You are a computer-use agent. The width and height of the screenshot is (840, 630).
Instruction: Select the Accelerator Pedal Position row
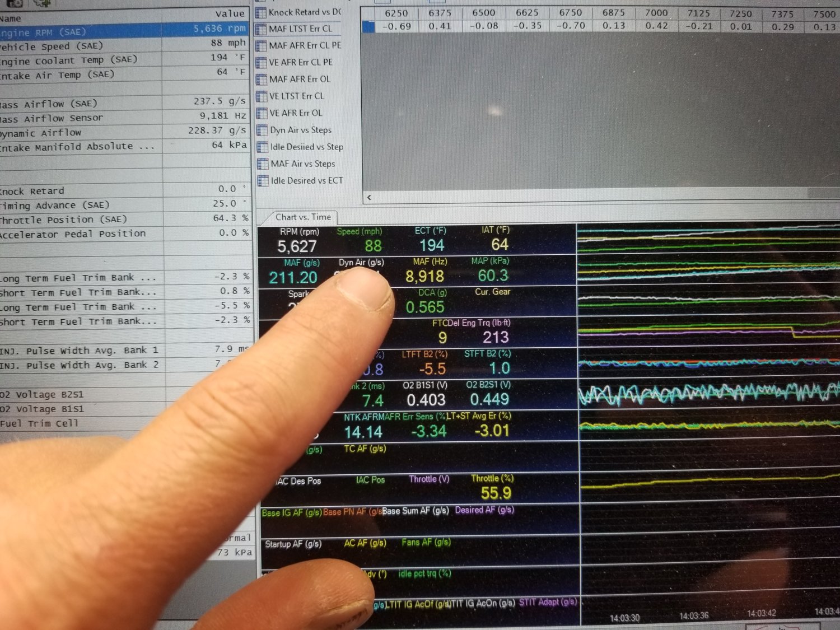pos(124,234)
